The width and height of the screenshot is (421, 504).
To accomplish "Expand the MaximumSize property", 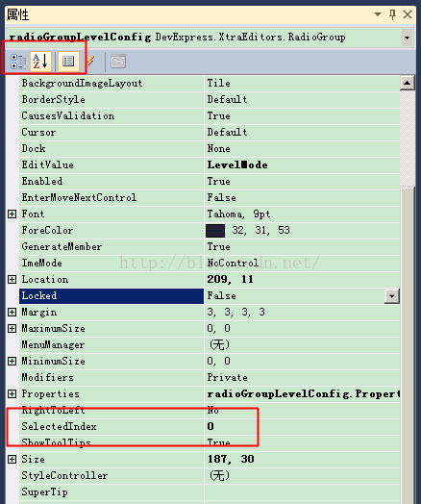I will tap(12, 329).
